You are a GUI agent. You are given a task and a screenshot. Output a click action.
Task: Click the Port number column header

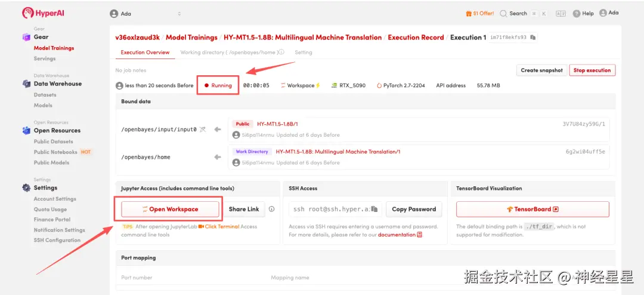(x=137, y=278)
